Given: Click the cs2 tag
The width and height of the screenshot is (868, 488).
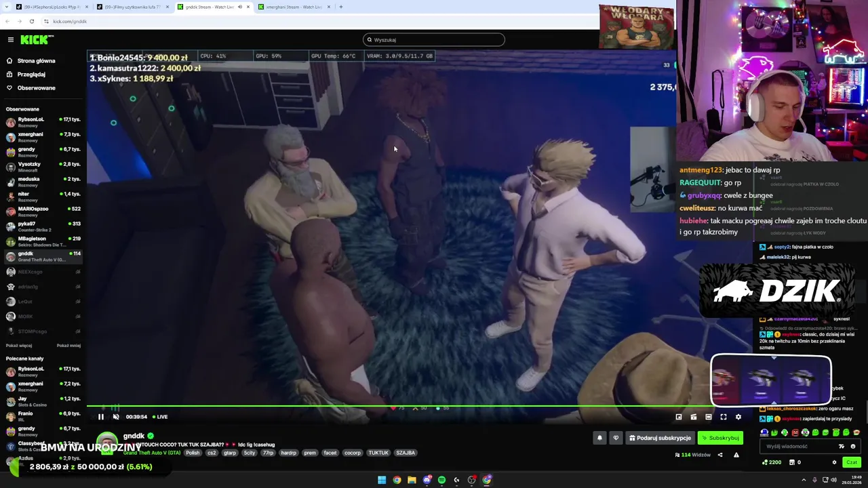Looking at the screenshot, I should (x=212, y=453).
